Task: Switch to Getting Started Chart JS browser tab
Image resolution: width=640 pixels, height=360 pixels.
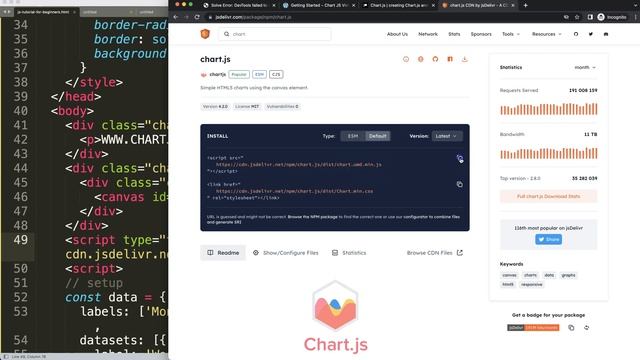Action: coord(319,5)
